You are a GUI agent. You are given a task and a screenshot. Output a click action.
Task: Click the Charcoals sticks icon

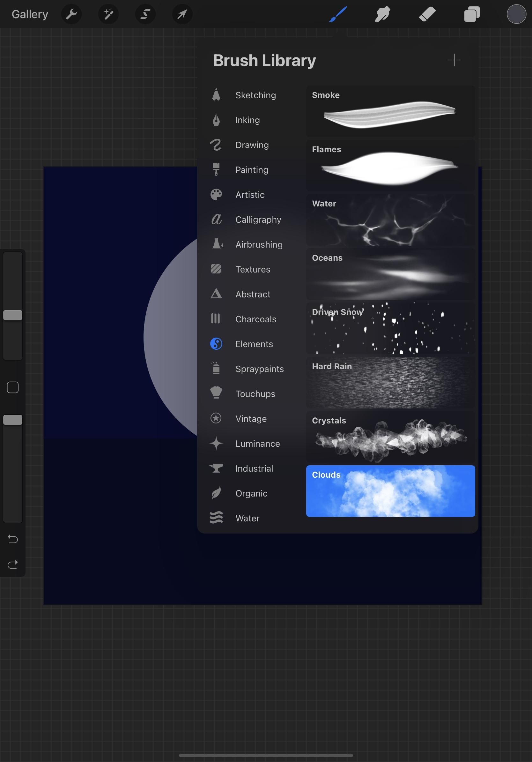point(215,318)
